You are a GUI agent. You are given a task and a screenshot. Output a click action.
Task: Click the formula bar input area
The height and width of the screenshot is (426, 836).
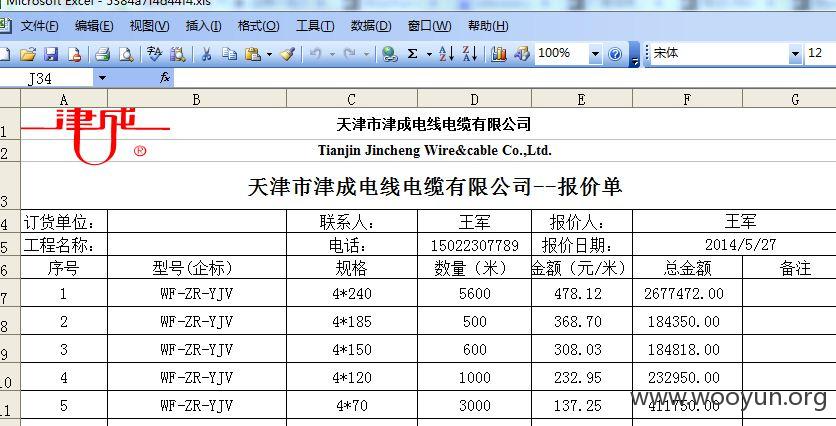click(504, 78)
